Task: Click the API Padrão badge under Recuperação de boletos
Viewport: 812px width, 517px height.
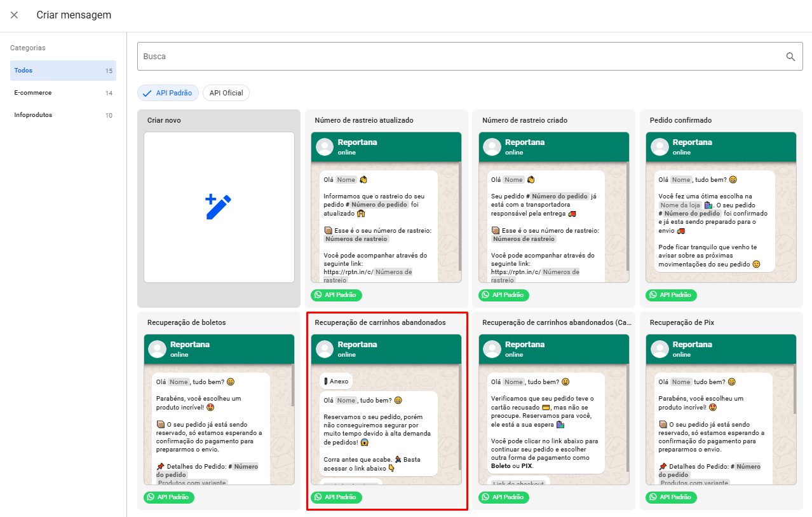Action: pyautogui.click(x=169, y=497)
